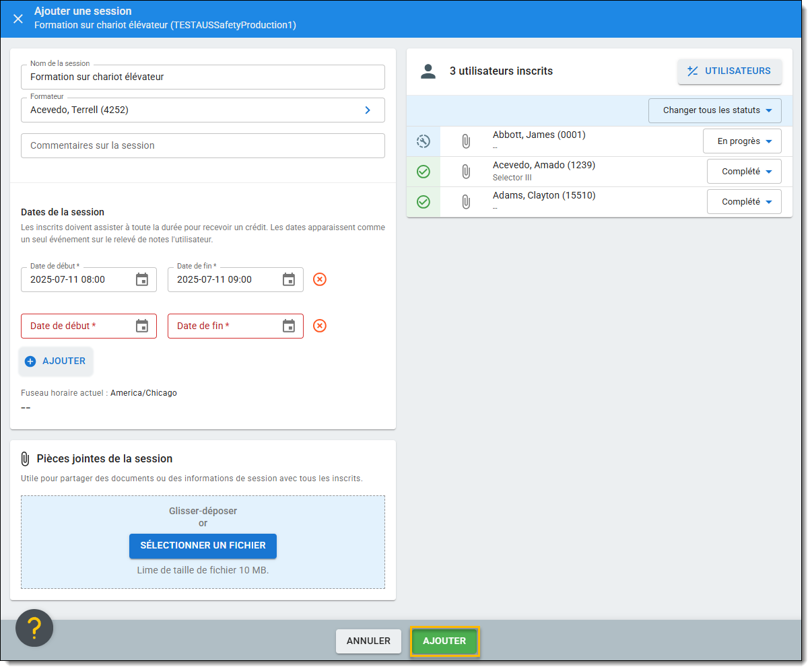
Task: Open Complété status dropdown for Adams, Clayton
Action: click(x=744, y=202)
